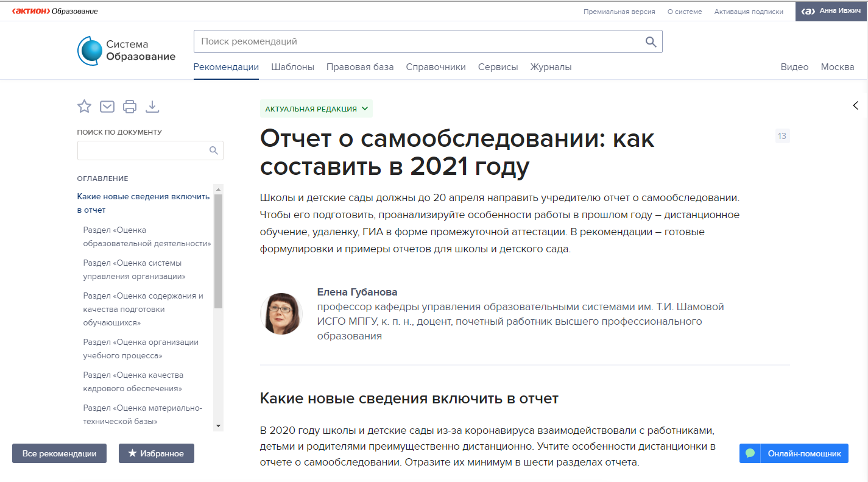This screenshot has width=868, height=482.
Task: Launch the Онлайн-помощник chat
Action: pos(794,453)
